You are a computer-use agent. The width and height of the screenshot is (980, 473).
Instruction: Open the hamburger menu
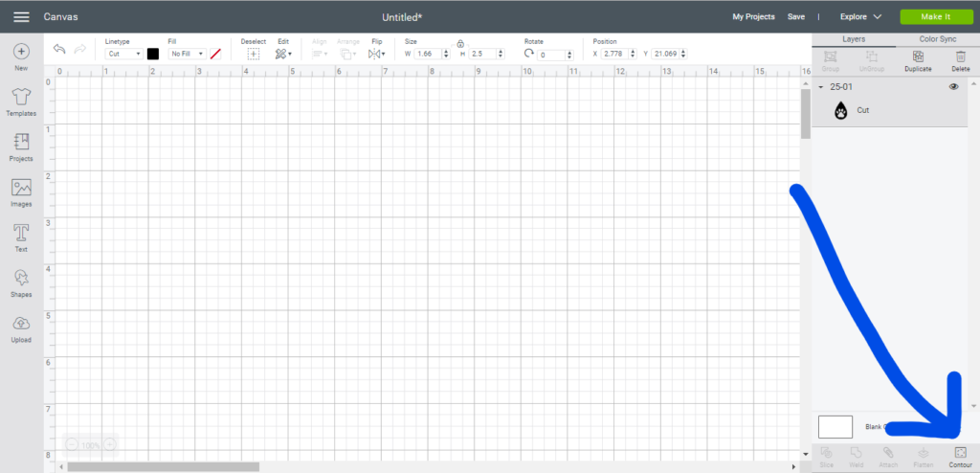click(21, 17)
